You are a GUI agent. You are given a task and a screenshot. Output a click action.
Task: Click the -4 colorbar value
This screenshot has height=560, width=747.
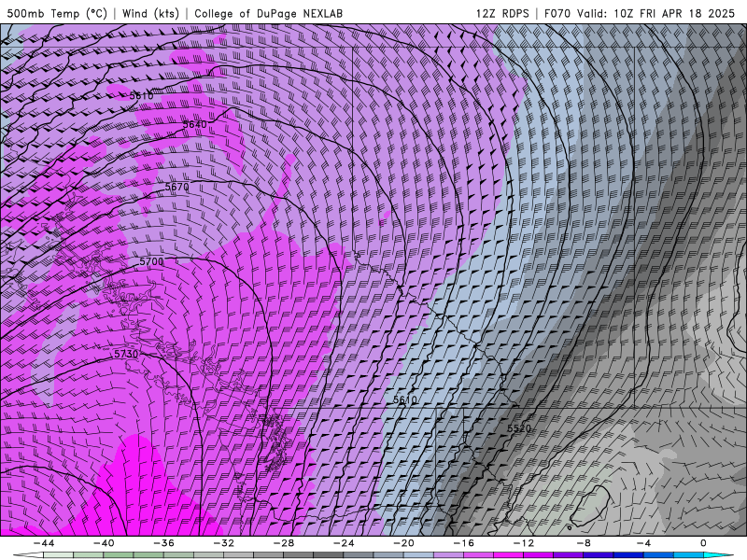tap(643, 543)
